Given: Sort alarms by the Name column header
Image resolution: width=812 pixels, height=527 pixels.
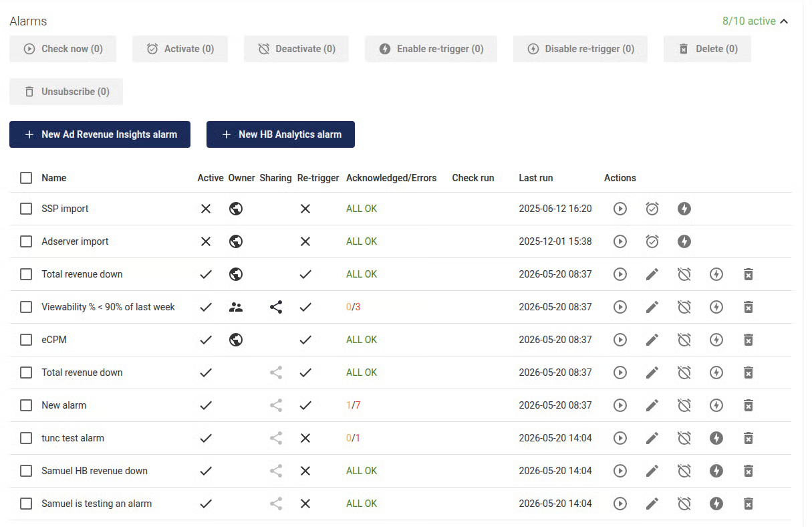Looking at the screenshot, I should coord(54,178).
